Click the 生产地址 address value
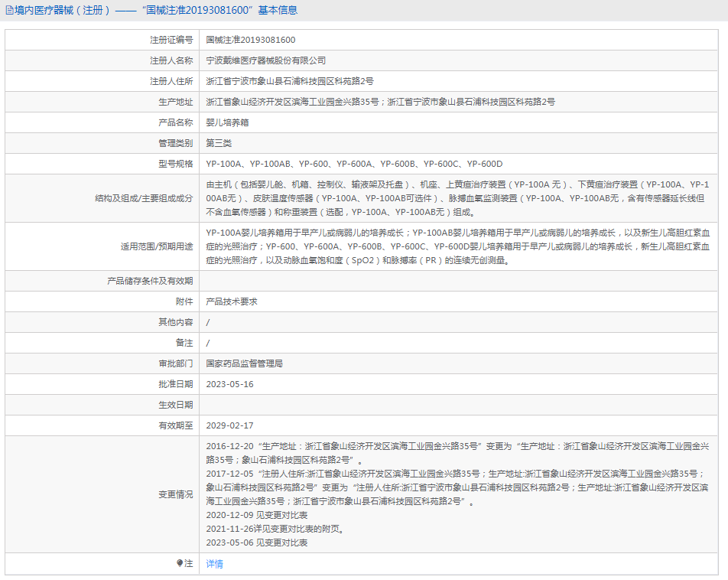Viewport: 728px width, 580px height. [381, 102]
